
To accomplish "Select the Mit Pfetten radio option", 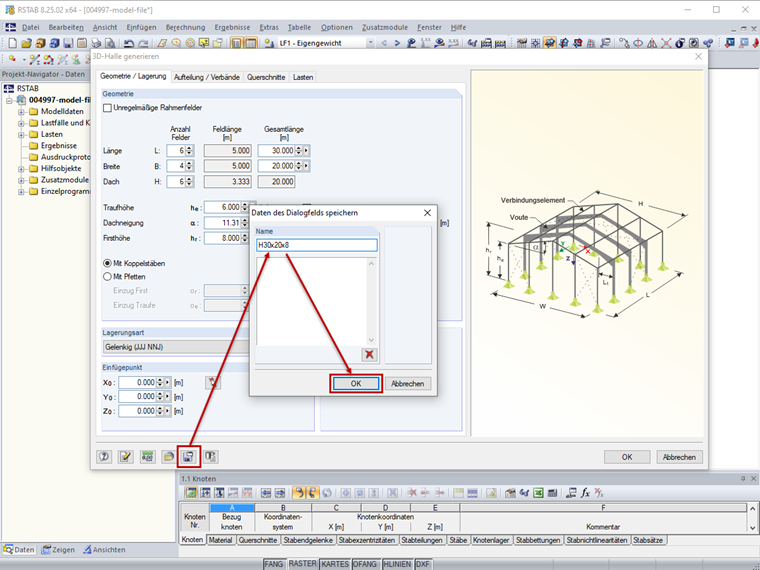I will 108,277.
